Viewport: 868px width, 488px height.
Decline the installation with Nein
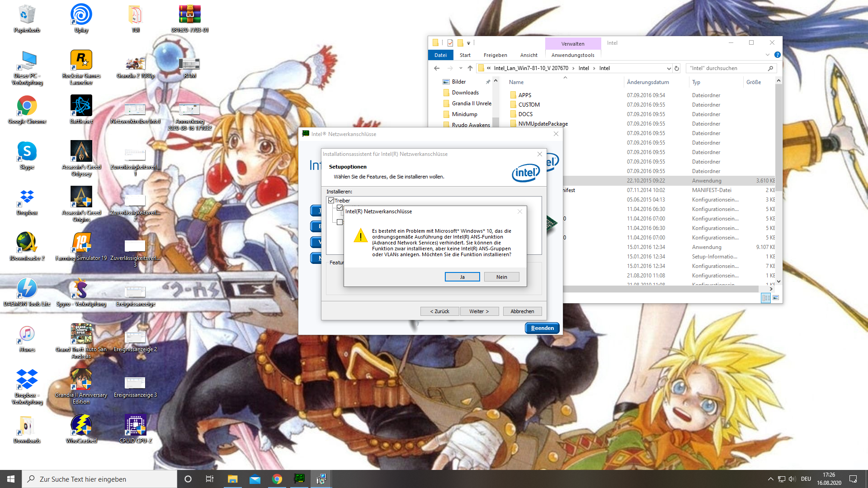coord(502,277)
